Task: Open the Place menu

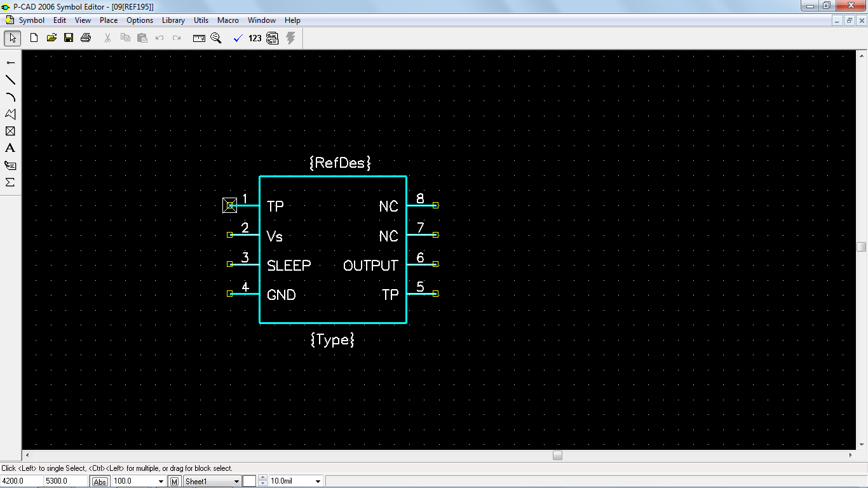Action: pyautogui.click(x=109, y=20)
